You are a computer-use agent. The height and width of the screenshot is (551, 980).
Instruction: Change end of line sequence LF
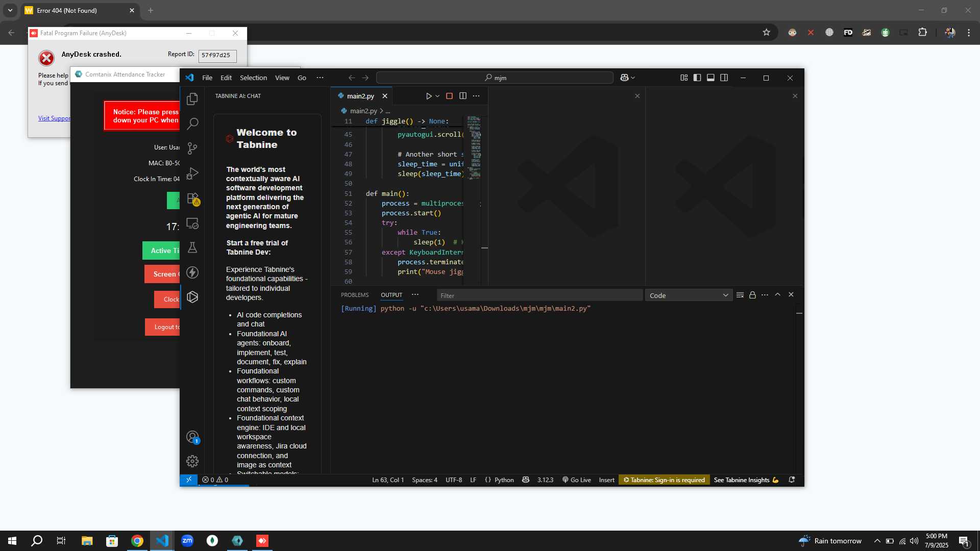(x=473, y=480)
